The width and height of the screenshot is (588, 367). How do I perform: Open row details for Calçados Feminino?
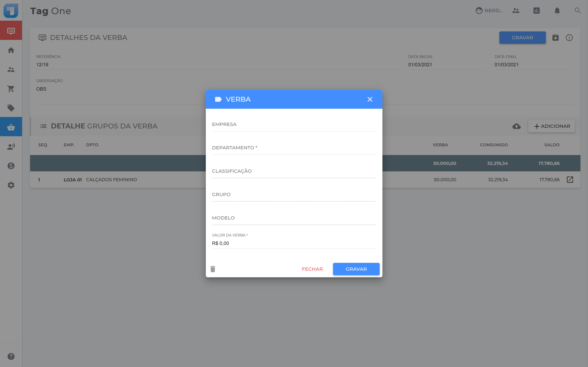(x=570, y=180)
